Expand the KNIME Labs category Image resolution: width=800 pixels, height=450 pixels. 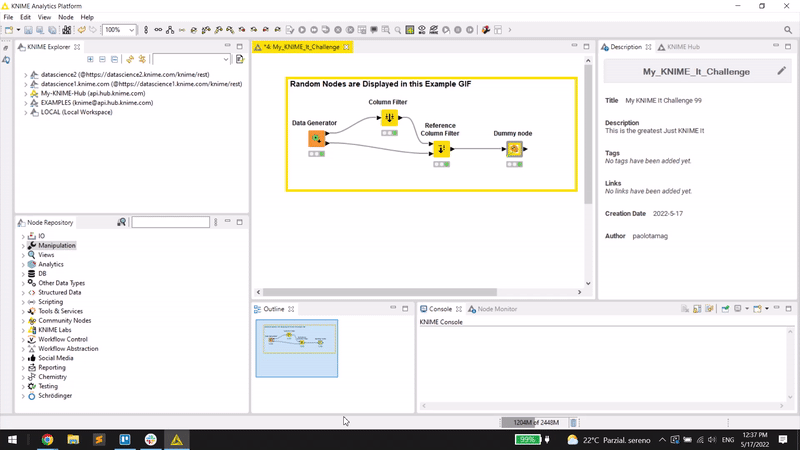click(x=23, y=330)
